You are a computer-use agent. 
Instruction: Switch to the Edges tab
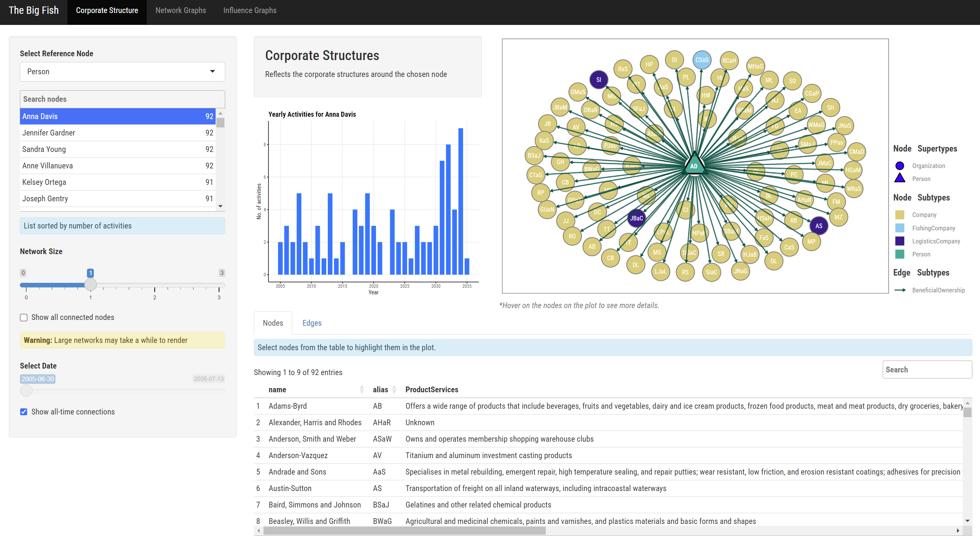pyautogui.click(x=312, y=323)
